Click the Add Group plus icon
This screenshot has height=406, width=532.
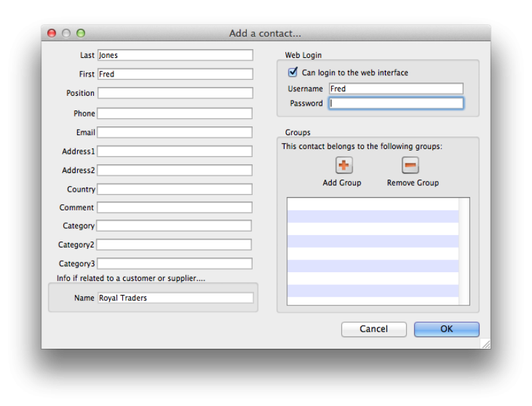point(342,165)
